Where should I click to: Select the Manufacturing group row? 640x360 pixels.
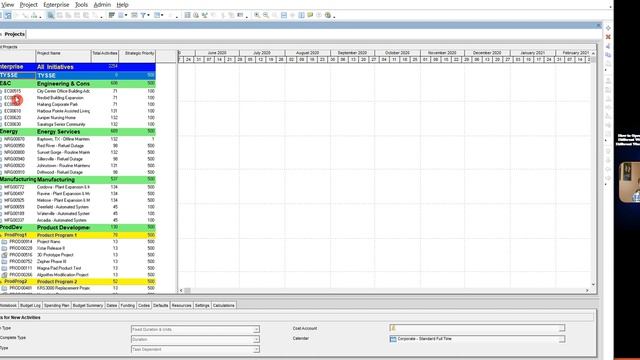[78, 180]
